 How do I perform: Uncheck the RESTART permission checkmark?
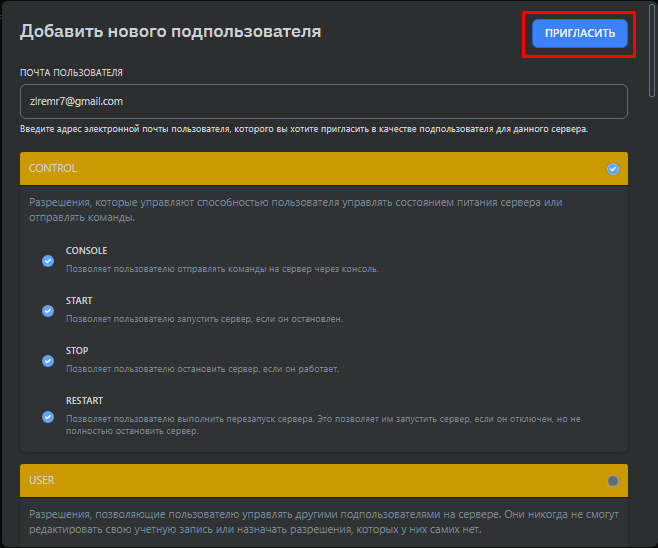[48, 417]
